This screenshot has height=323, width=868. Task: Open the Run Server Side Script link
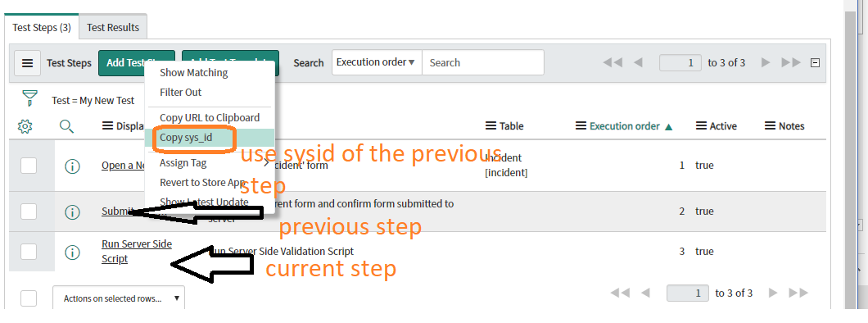click(x=137, y=252)
